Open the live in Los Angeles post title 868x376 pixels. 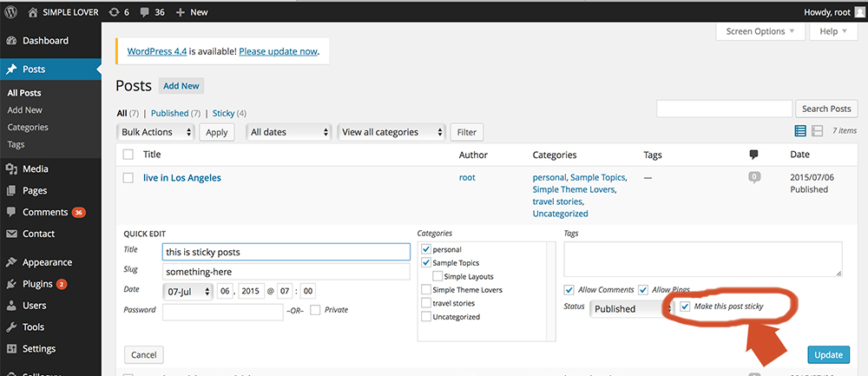click(x=182, y=178)
